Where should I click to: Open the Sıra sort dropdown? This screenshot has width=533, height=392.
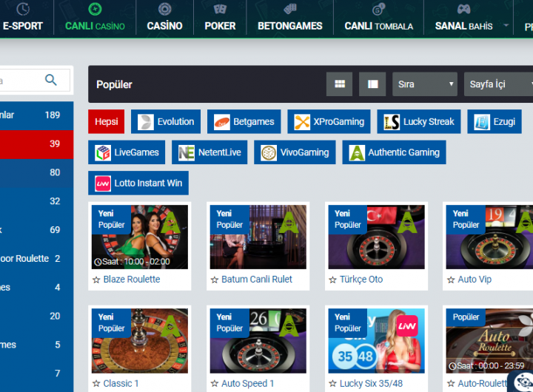(425, 84)
